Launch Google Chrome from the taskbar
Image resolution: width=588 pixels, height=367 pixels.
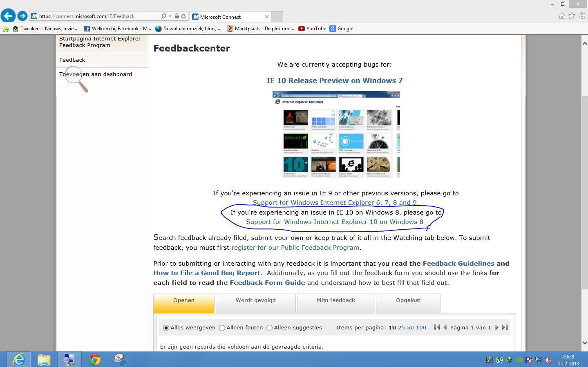[x=94, y=359]
